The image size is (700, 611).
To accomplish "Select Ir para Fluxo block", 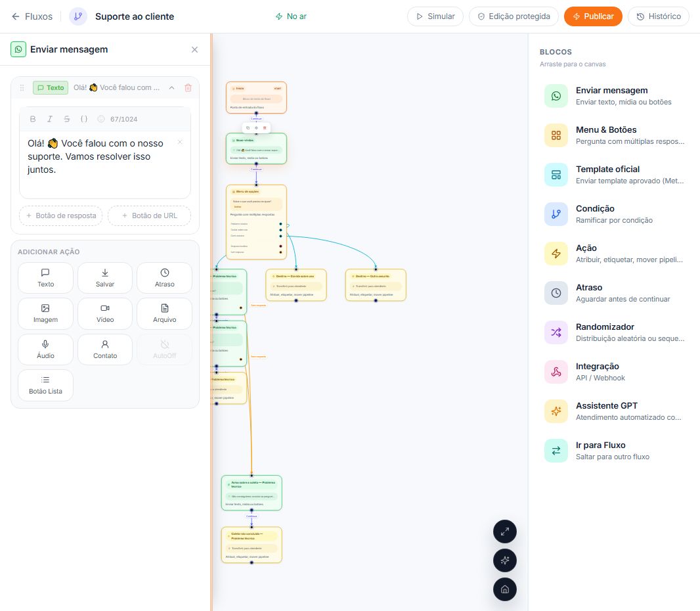I will tap(614, 451).
